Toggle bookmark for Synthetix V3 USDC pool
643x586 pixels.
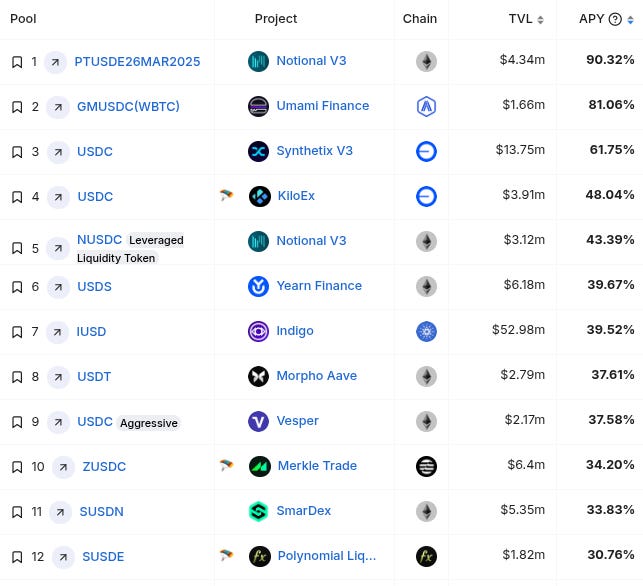[17, 152]
